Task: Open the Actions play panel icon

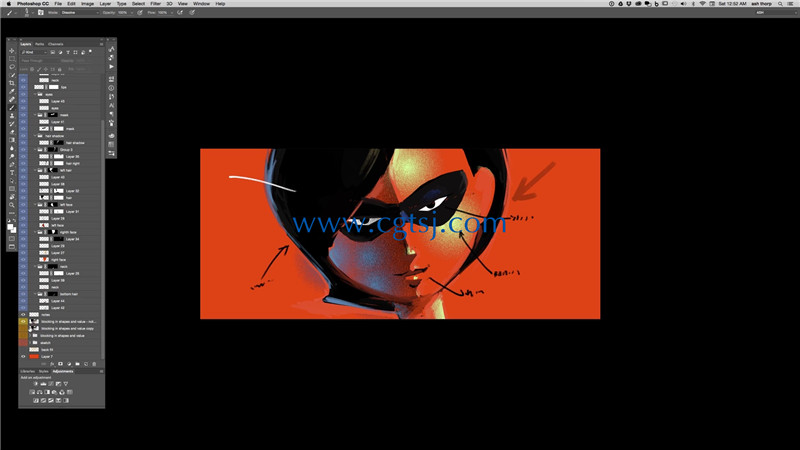Action: (111, 67)
